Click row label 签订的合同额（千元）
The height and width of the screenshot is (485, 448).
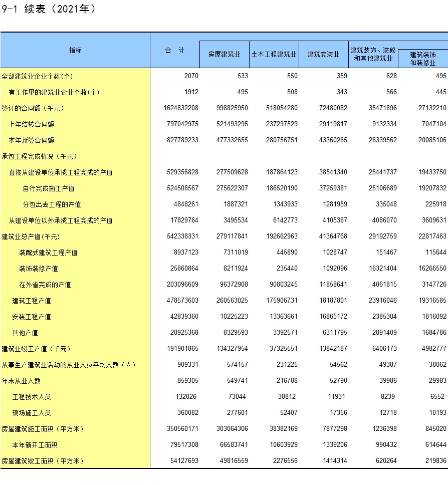[x=33, y=108]
